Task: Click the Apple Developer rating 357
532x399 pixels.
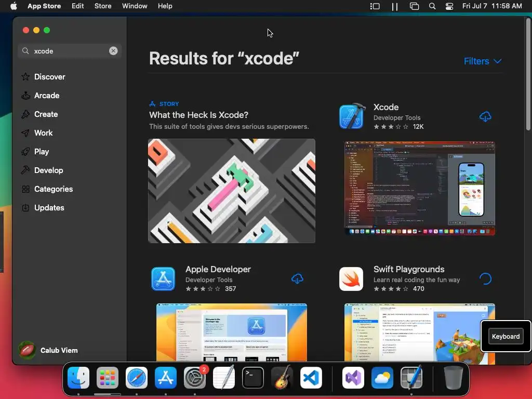Action: 210,289
